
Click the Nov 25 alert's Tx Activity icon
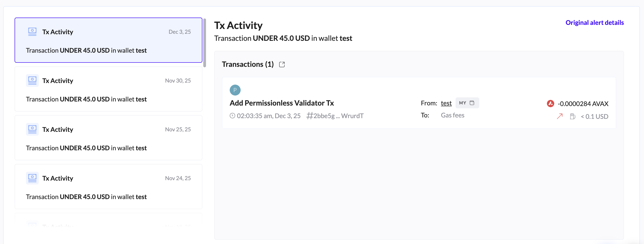tap(32, 129)
